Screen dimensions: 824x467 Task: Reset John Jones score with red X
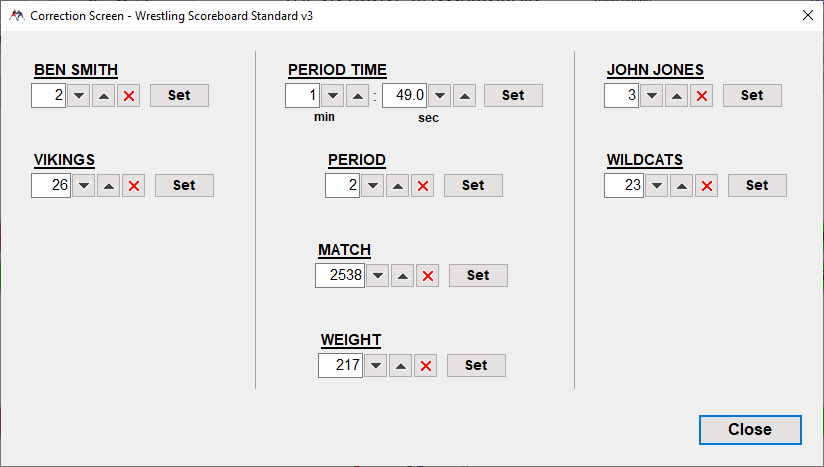click(702, 96)
